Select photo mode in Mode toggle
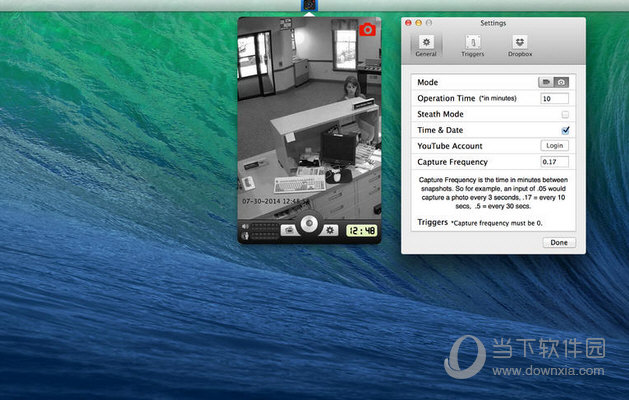The image size is (629, 400). (561, 82)
